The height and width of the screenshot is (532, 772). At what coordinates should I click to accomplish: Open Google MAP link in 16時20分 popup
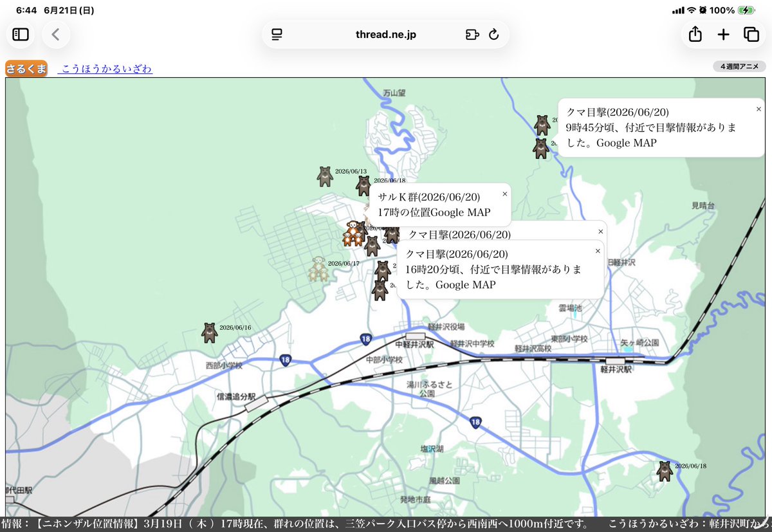pos(466,284)
